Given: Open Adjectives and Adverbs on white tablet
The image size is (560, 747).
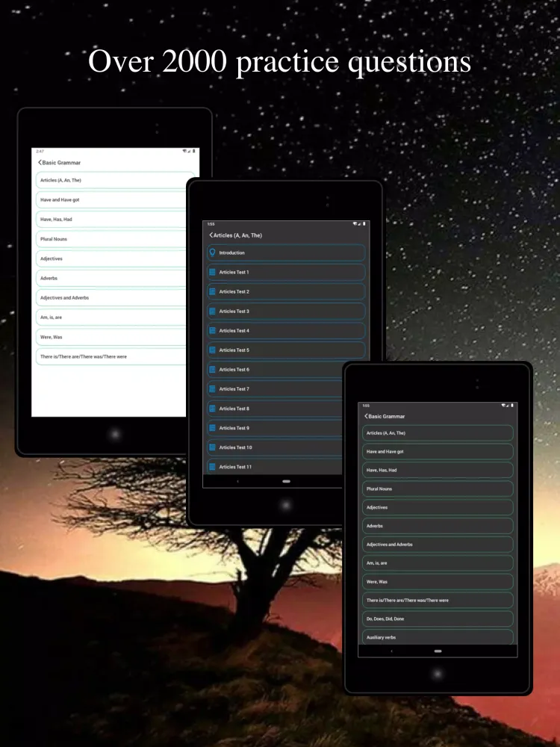Looking at the screenshot, I should 111,297.
